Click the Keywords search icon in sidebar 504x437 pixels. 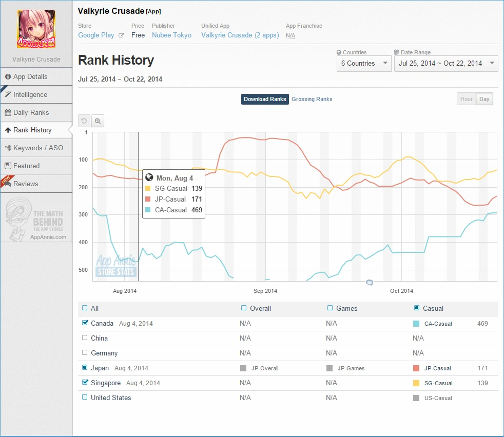coord(8,148)
